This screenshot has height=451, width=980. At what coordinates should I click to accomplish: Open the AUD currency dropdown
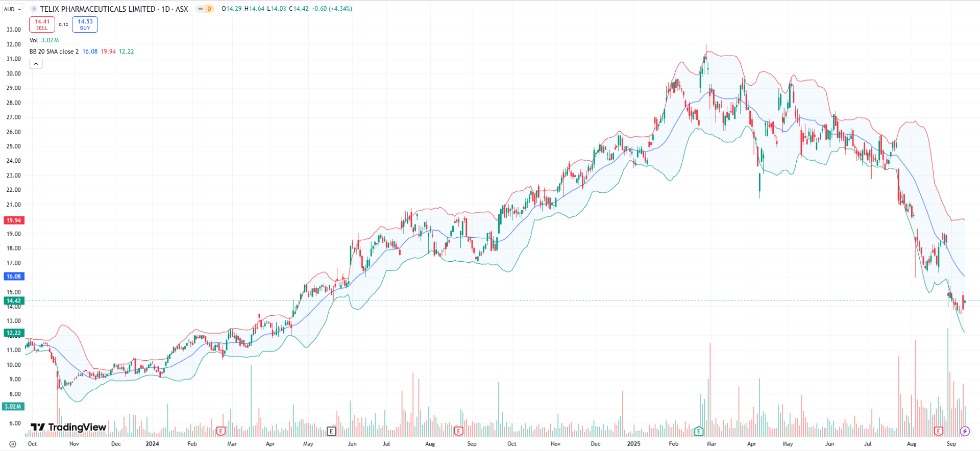coord(12,9)
